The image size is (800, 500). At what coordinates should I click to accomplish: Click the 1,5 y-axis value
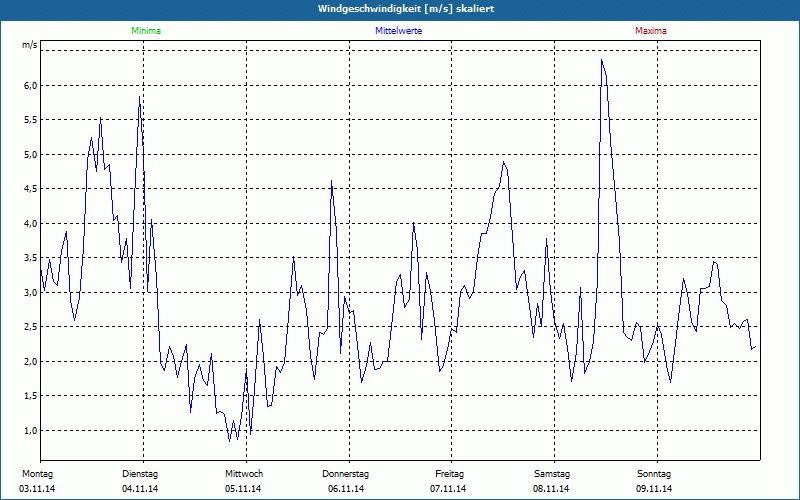tap(31, 396)
